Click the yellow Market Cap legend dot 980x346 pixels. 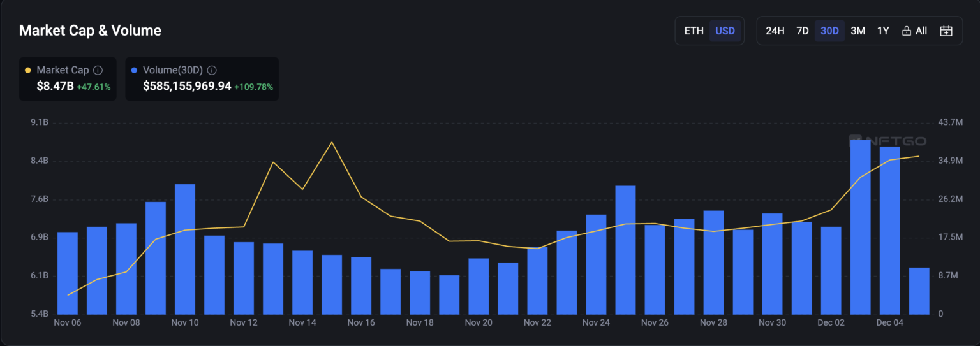(x=27, y=70)
